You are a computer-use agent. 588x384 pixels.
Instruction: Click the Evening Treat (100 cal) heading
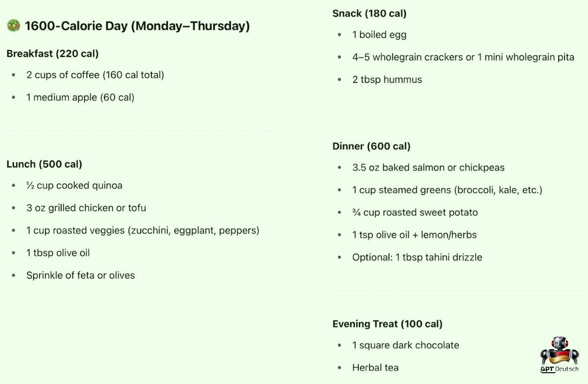coord(387,324)
